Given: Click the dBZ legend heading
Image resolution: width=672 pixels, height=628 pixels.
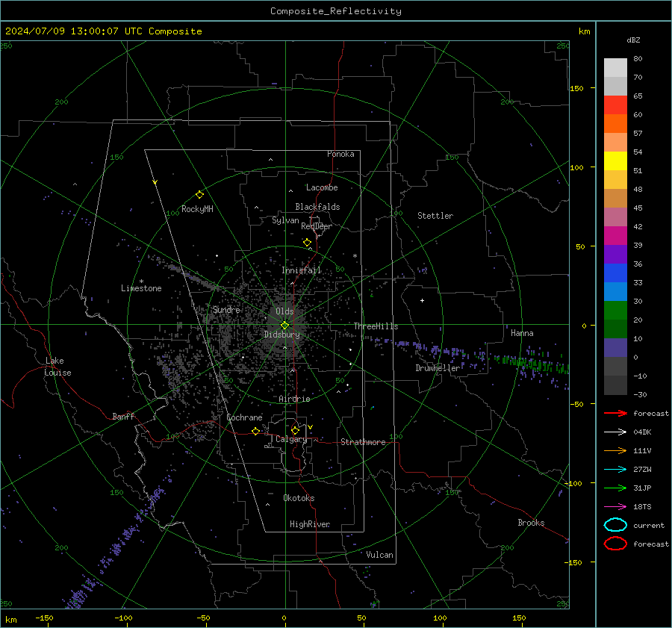Looking at the screenshot, I should click(633, 40).
